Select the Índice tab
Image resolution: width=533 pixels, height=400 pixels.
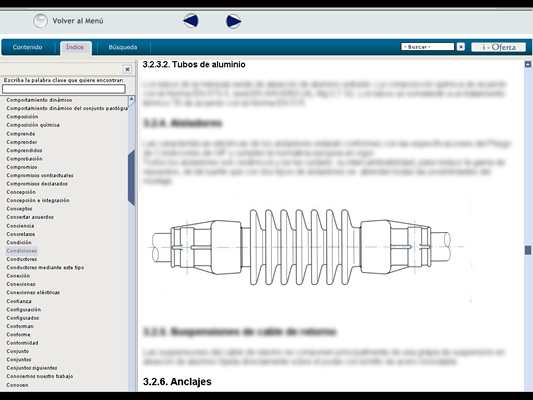[75, 47]
